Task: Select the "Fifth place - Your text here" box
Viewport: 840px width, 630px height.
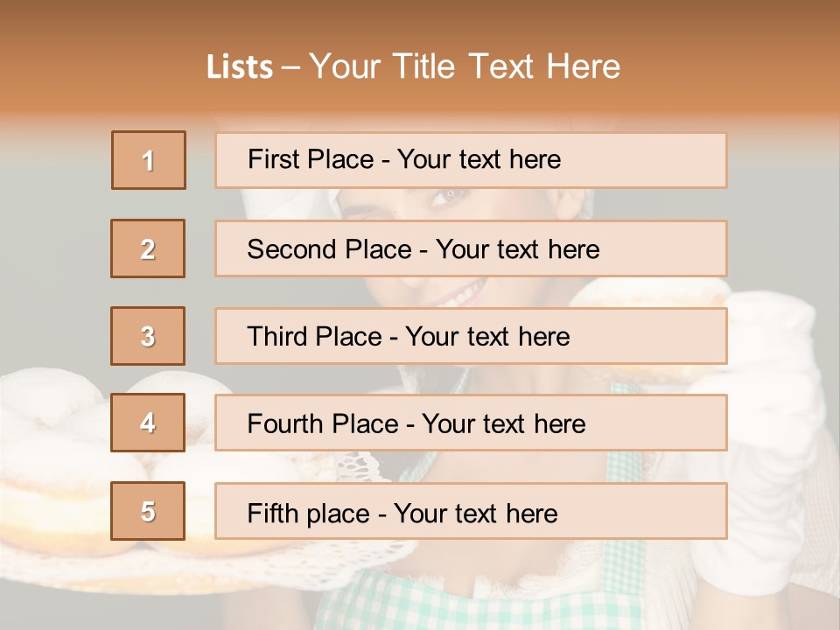Action: (471, 511)
